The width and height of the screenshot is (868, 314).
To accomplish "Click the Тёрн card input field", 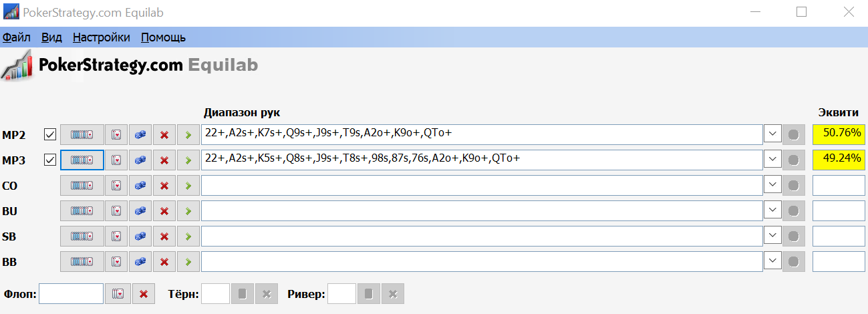I will (215, 294).
